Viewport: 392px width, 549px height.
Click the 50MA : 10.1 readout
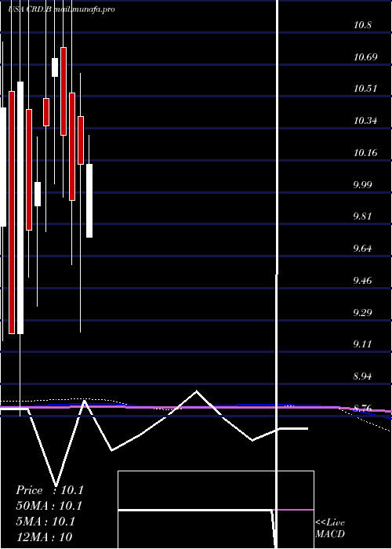[x=49, y=506]
